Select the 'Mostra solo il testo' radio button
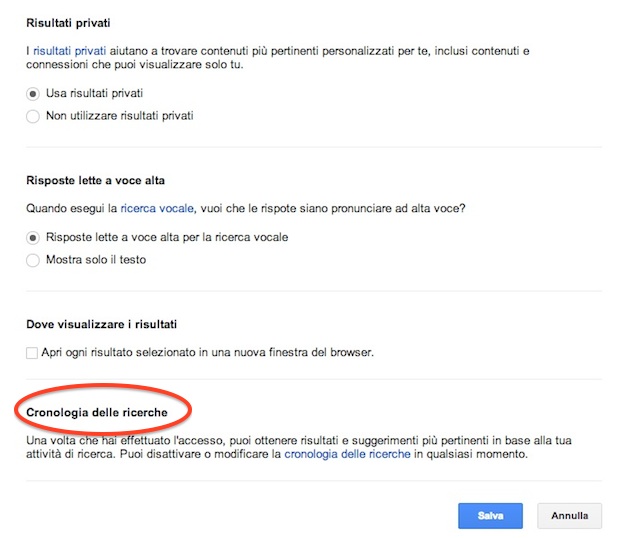Image resolution: width=640 pixels, height=538 pixels. point(33,260)
